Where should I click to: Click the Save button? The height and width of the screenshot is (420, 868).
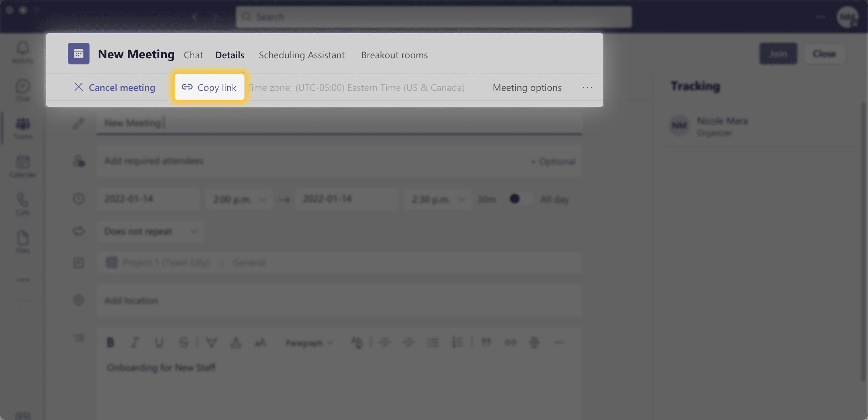pos(778,54)
